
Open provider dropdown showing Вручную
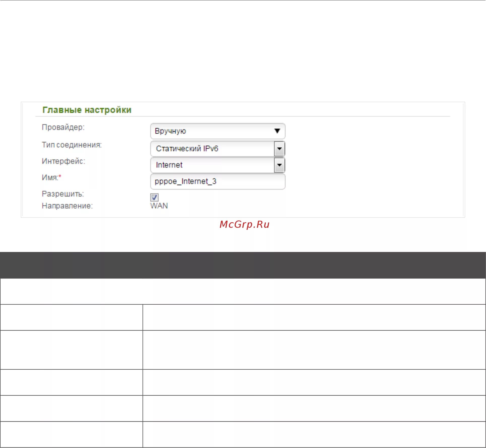coord(214,131)
